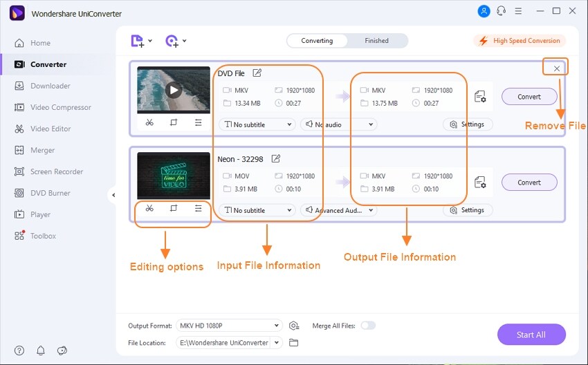Screen dimensions: 588x365
Task: Open Settings for DVD File
Action: pyautogui.click(x=468, y=124)
